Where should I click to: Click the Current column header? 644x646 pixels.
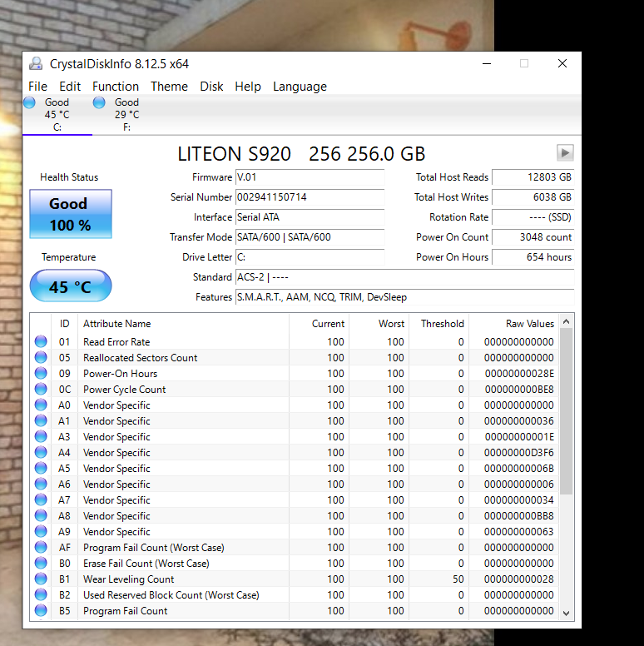pyautogui.click(x=320, y=323)
